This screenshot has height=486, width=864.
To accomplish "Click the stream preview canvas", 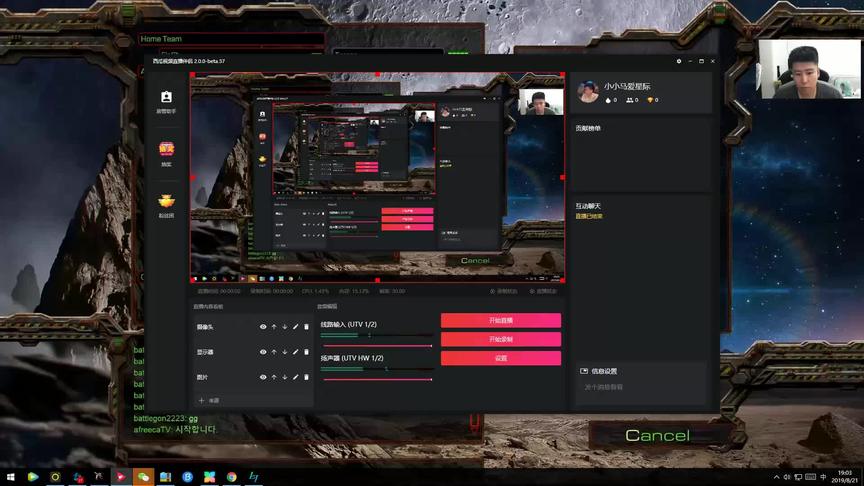I will pyautogui.click(x=377, y=177).
